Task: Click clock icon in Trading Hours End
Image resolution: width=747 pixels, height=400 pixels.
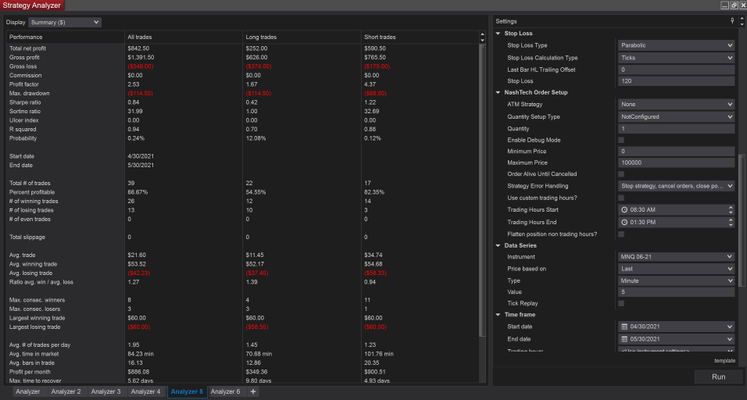Action: [x=623, y=221]
